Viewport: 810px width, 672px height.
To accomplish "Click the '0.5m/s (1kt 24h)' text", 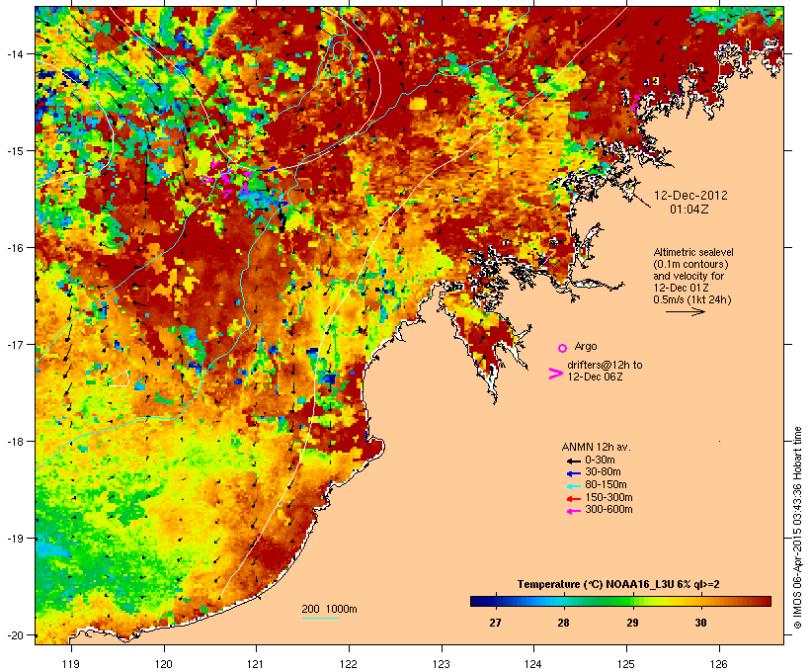I will click(x=692, y=299).
